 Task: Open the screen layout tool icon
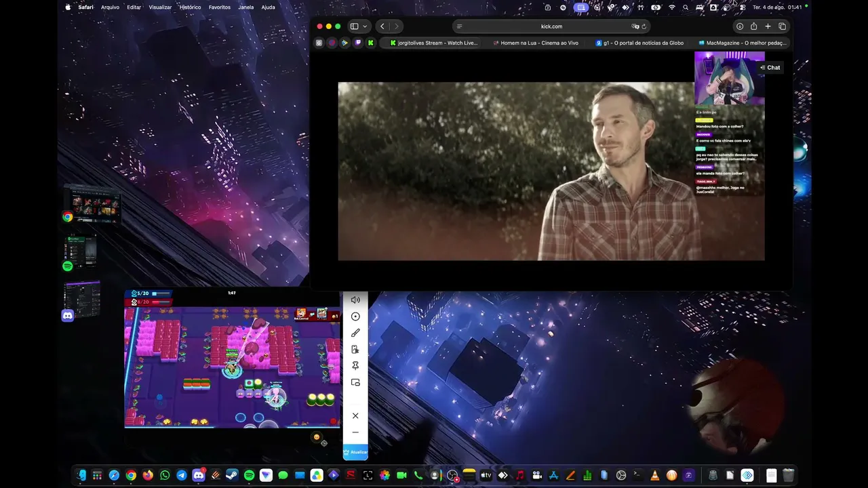click(355, 383)
